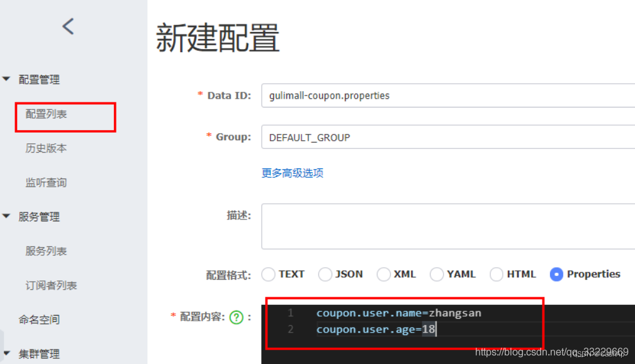Click line number 2 in editor gutter
The width and height of the screenshot is (635, 364).
[290, 329]
